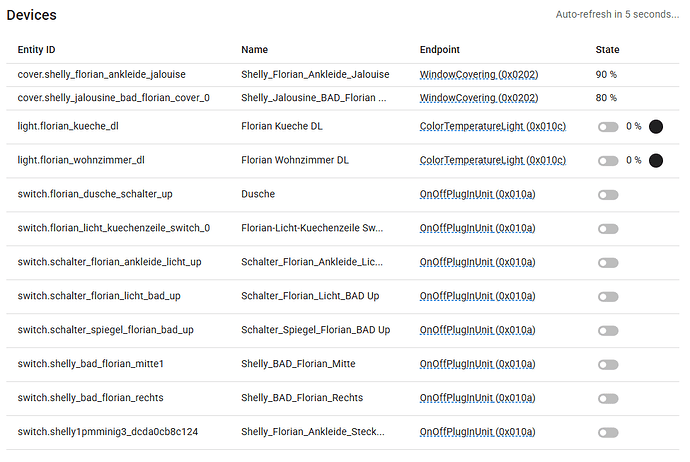Screen dimensions: 690x462
Task: Open OnOffPlugInUnit endpoint link for Dusche
Action: pyautogui.click(x=477, y=194)
